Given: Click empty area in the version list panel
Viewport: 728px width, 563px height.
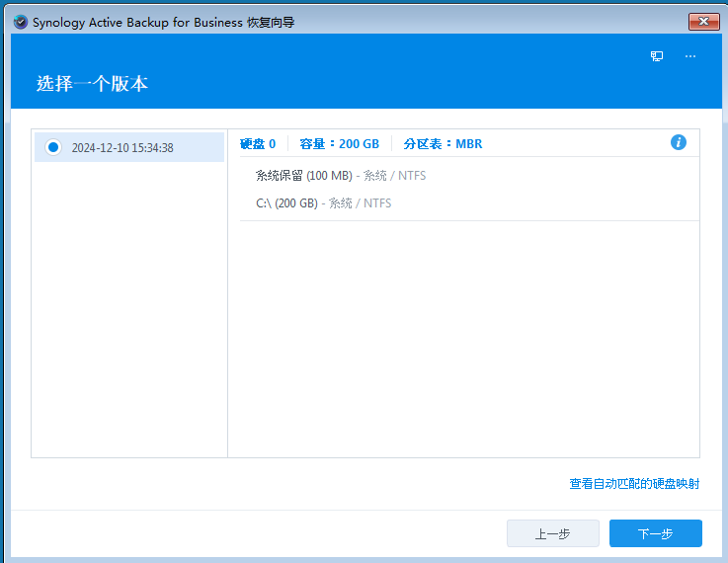Looking at the screenshot, I should coord(129,316).
